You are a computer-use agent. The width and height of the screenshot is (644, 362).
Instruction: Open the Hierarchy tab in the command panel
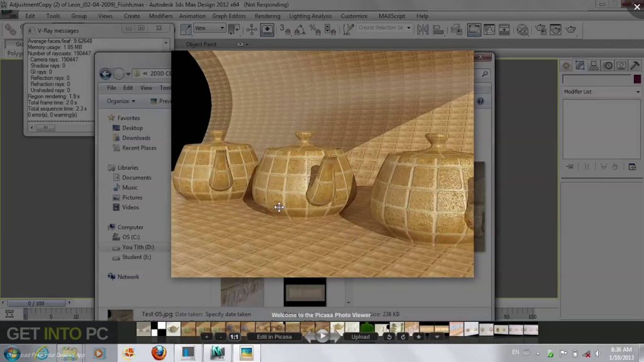[x=594, y=65]
